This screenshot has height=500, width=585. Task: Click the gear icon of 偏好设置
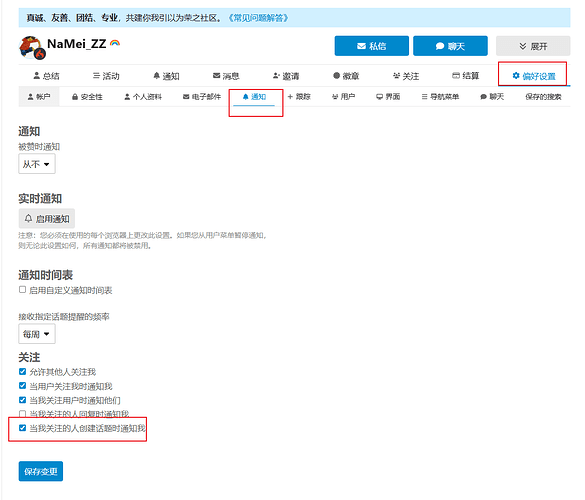pyautogui.click(x=516, y=76)
